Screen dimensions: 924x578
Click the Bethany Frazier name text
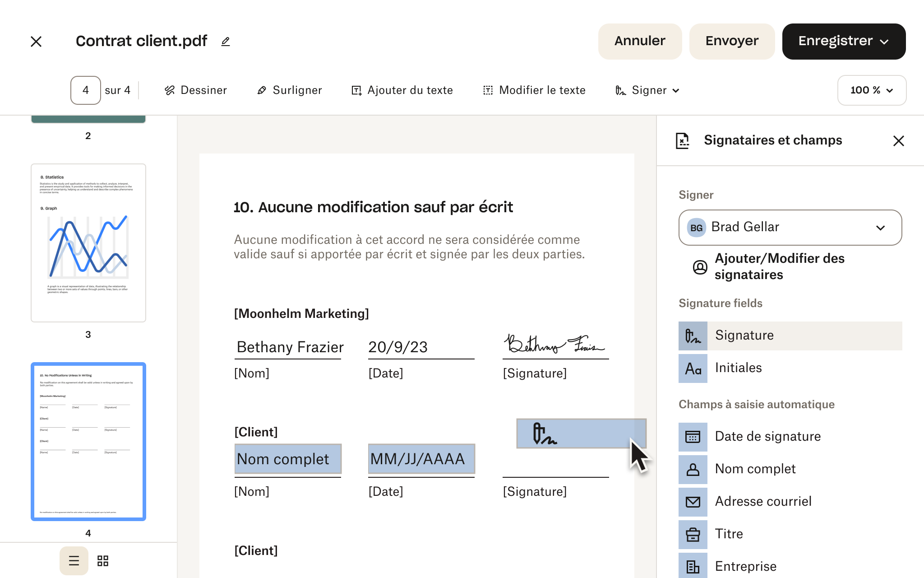click(x=290, y=347)
